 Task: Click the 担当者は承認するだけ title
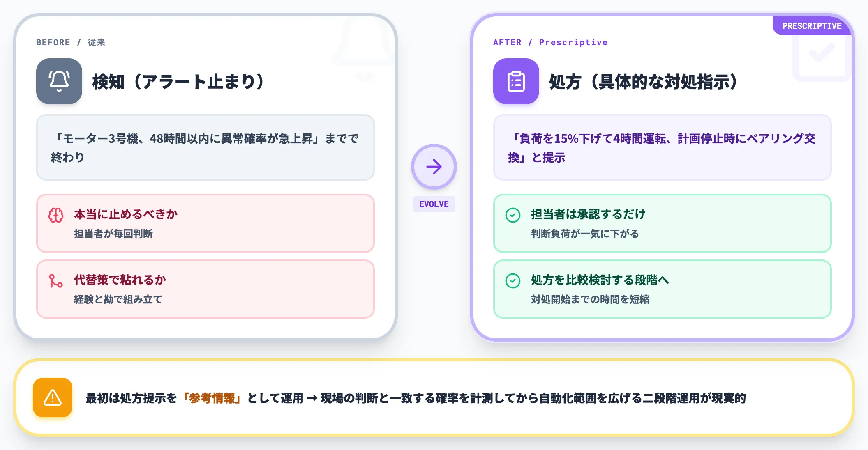[x=588, y=214]
